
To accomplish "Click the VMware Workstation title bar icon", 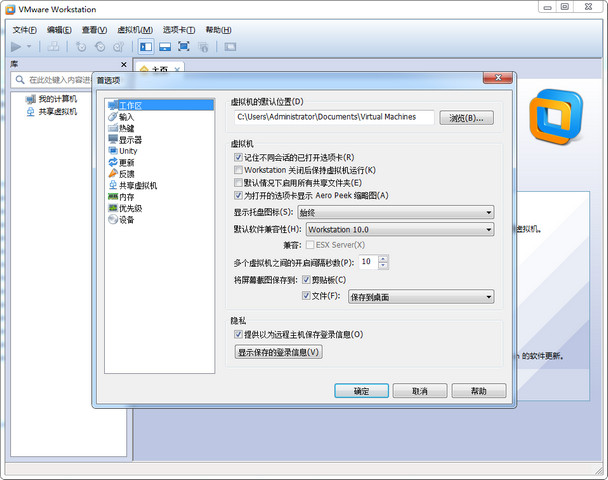I will click(x=10, y=10).
